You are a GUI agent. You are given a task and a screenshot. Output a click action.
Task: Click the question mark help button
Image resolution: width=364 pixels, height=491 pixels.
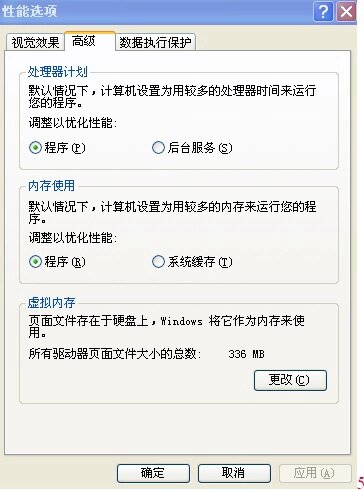coord(323,12)
